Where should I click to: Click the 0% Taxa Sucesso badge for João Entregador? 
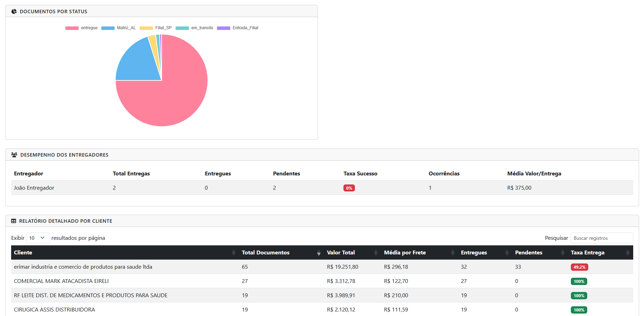(349, 188)
